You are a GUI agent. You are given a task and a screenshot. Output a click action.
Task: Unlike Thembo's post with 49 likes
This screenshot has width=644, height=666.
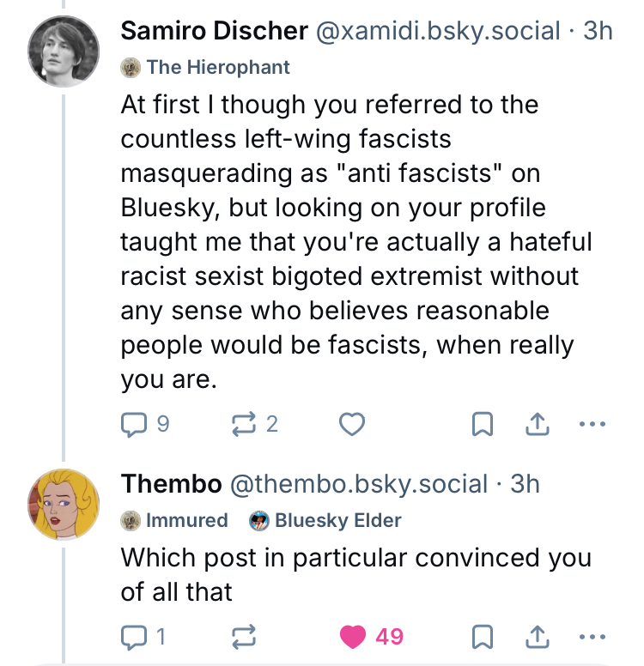click(x=352, y=636)
